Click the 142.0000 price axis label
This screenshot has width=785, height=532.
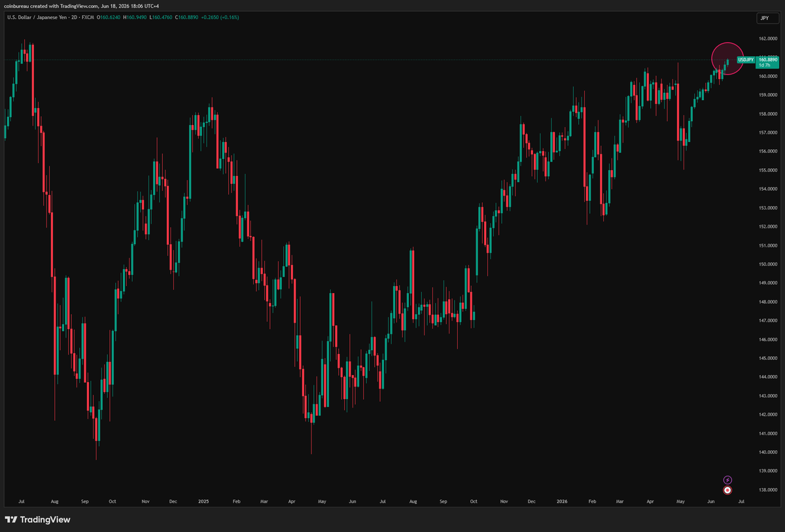[x=767, y=415]
